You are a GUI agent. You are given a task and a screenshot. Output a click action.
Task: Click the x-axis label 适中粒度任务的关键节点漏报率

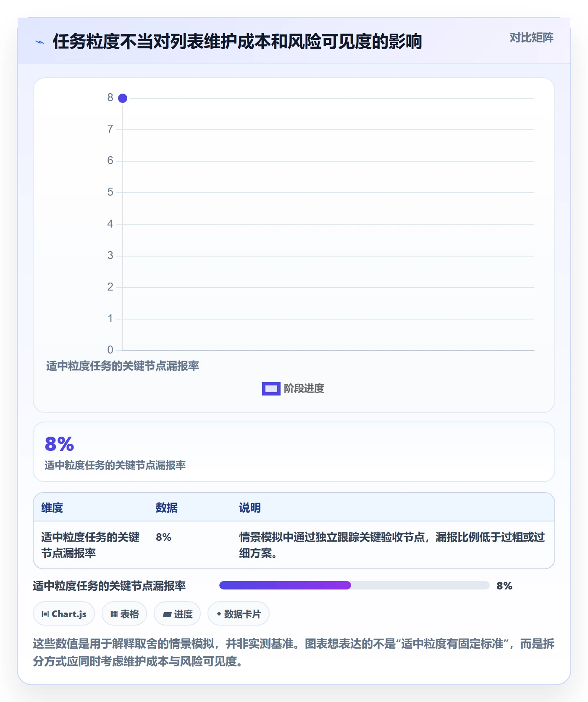(123, 366)
